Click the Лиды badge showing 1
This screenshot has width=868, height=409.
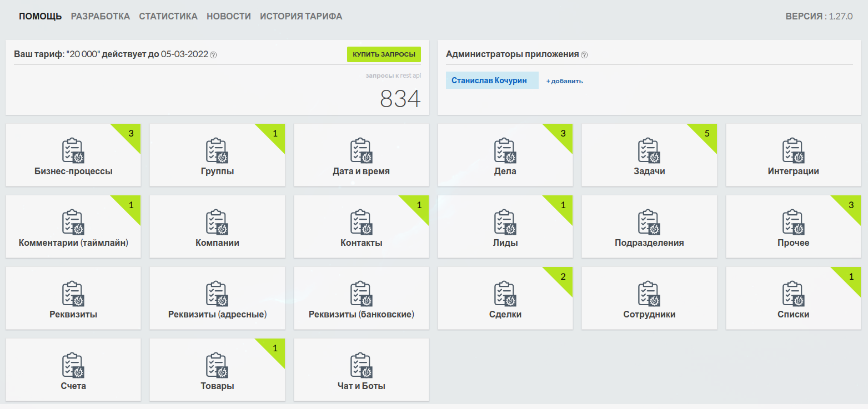[563, 205]
